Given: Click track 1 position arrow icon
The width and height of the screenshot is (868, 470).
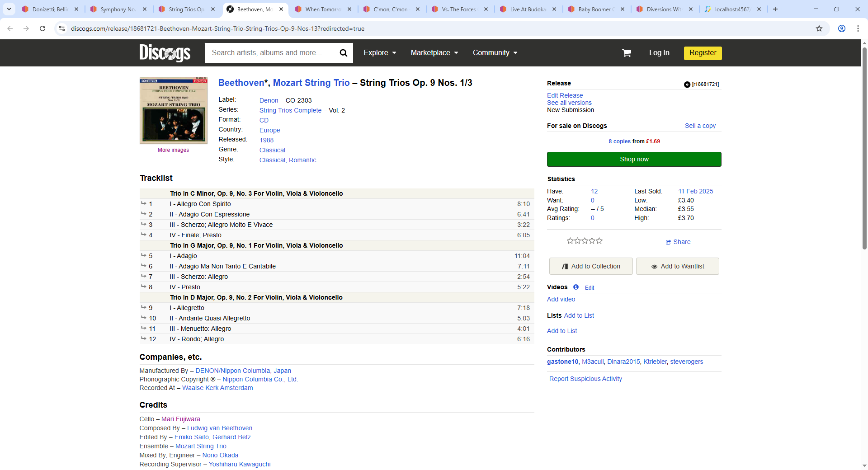Looking at the screenshot, I should pos(143,203).
